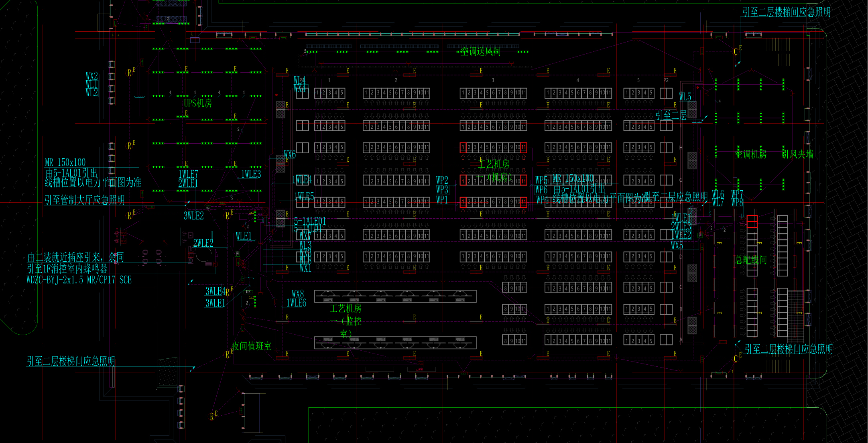Click the 引至管制大厅应急照明 annotation text
868x443 pixels.
coord(84,200)
